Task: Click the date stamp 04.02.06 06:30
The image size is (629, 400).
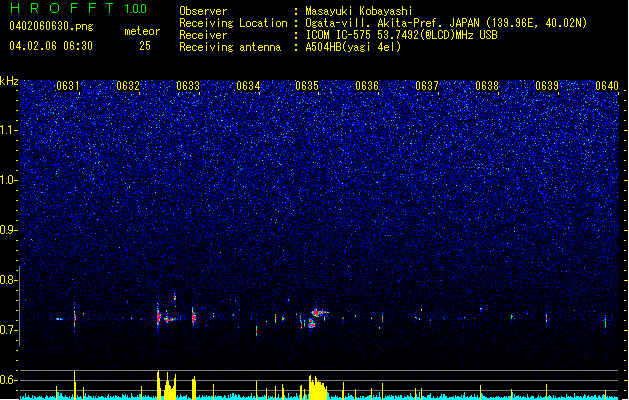Action: [x=51, y=46]
